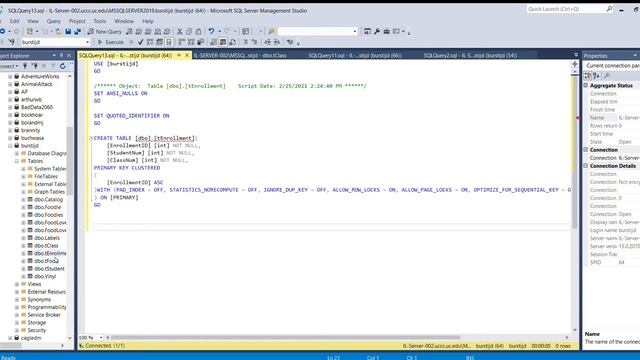This screenshot has width=640, height=360.
Task: Select the dbo.tStudent table in the tree
Action: [x=49, y=269]
